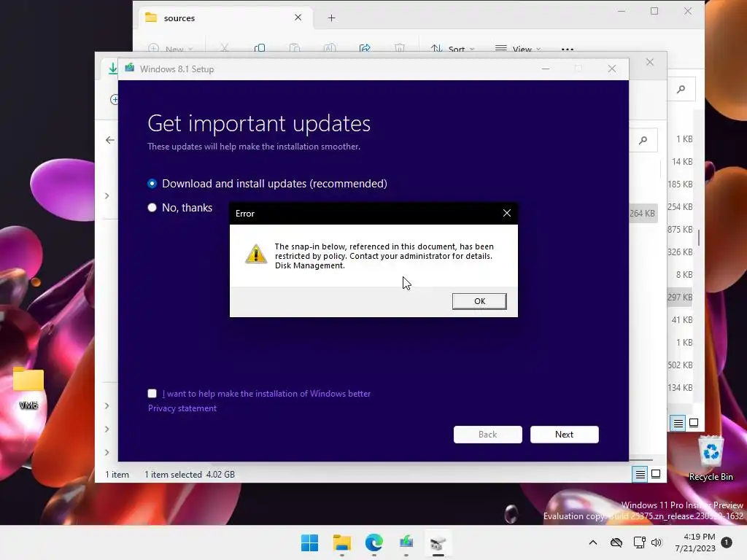The height and width of the screenshot is (560, 747).
Task: Open File Explorer from taskbar
Action: [x=341, y=542]
